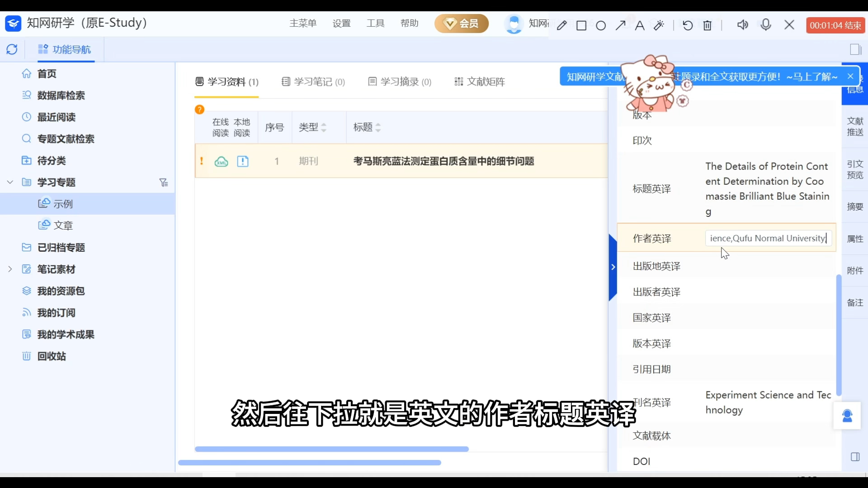868x488 pixels.
Task: Select the circle drawing tool
Action: (601, 25)
